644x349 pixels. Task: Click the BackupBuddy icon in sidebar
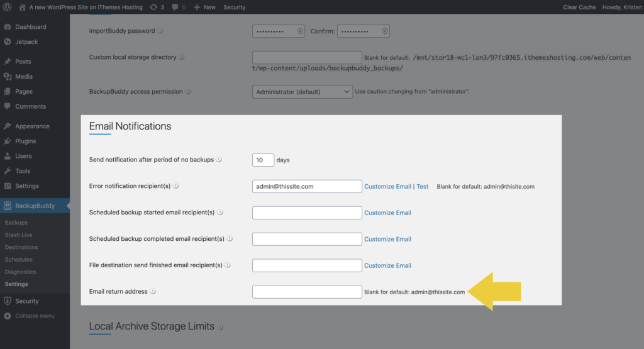pyautogui.click(x=8, y=206)
